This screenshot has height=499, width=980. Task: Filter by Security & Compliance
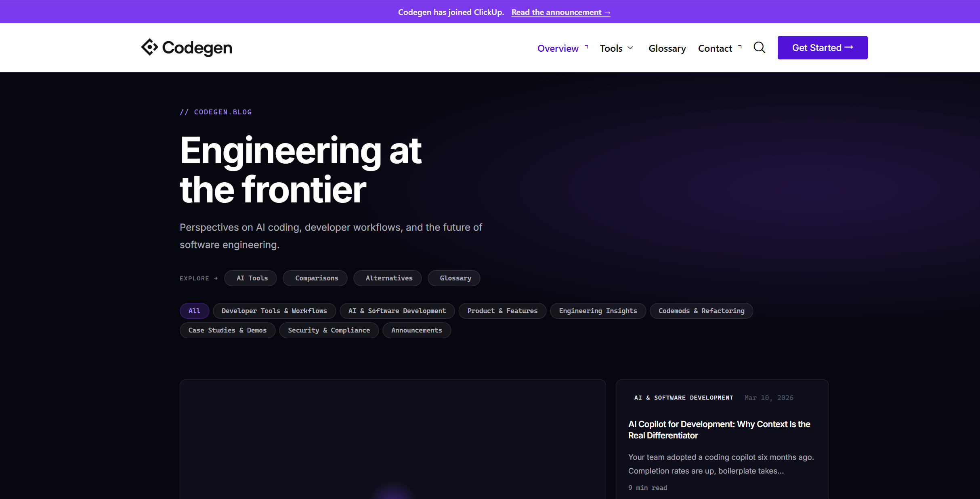click(x=329, y=330)
